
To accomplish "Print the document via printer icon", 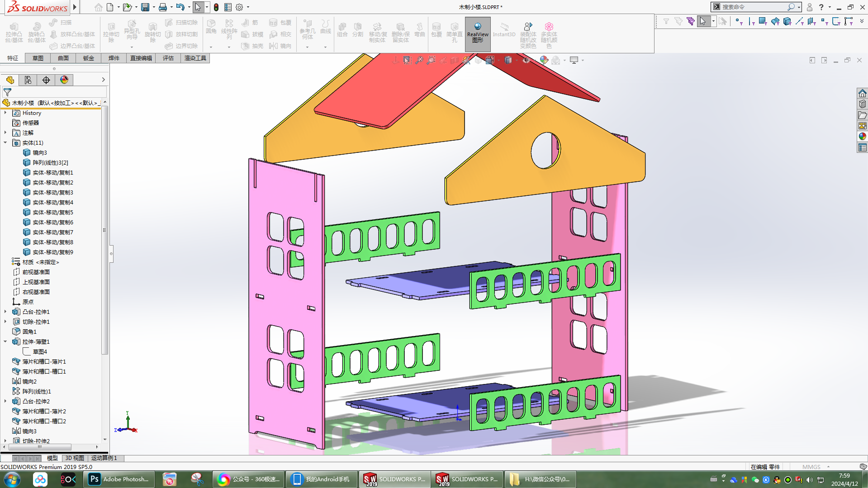I will [163, 7].
